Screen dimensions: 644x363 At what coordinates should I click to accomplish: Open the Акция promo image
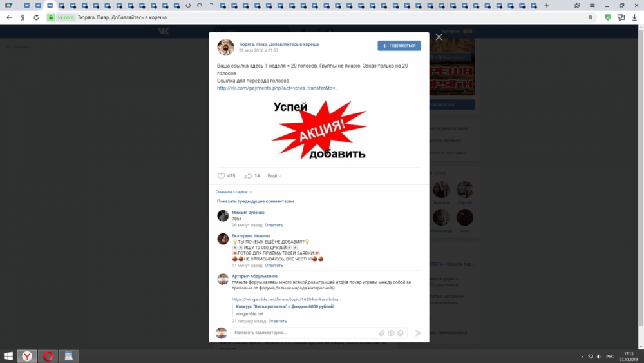(x=319, y=130)
